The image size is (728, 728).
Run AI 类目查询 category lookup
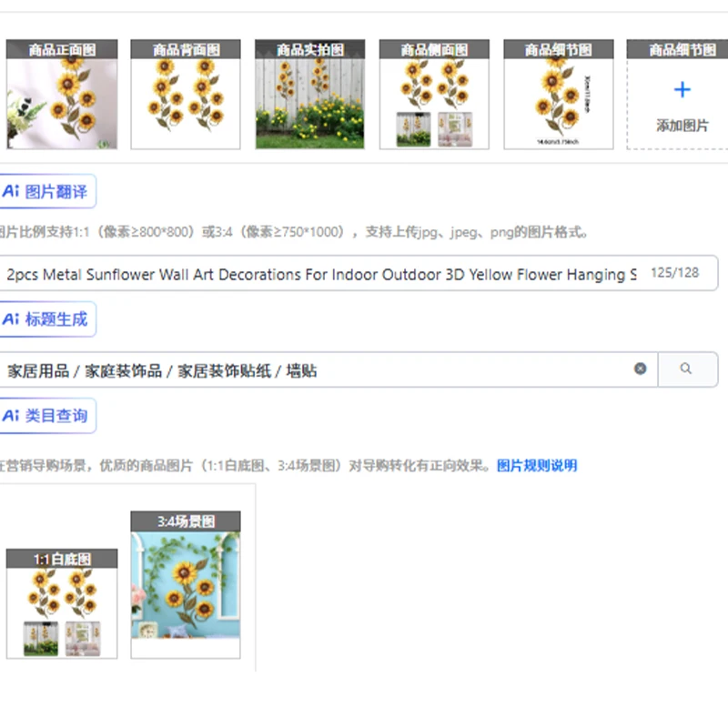pyautogui.click(x=47, y=416)
